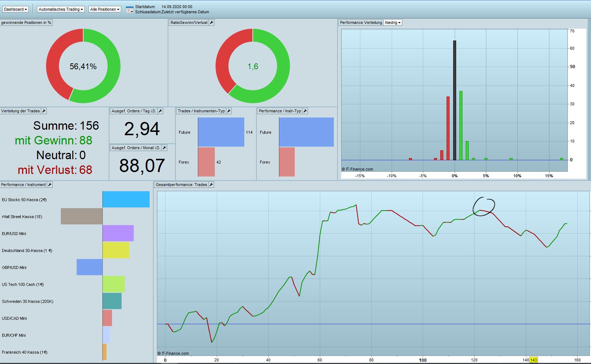Click wrench icon on Trades / Instrumenten-Typ
The height and width of the screenshot is (364, 591).
[229, 111]
